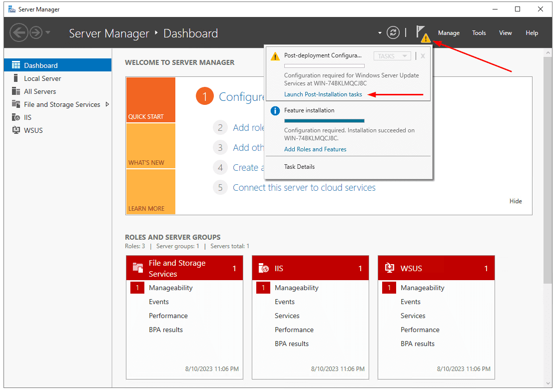The image size is (555, 392).
Task: Click the WSUS sidebar icon
Action: click(x=16, y=130)
